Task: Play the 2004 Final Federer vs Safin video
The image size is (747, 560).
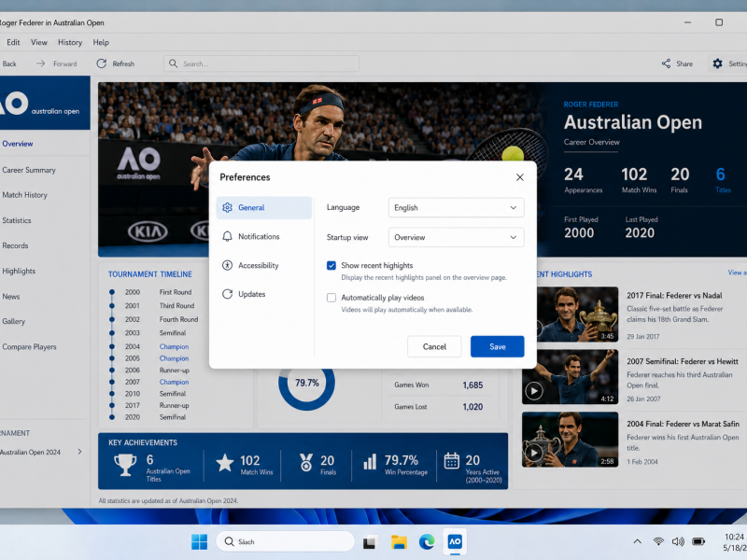Action: point(533,453)
